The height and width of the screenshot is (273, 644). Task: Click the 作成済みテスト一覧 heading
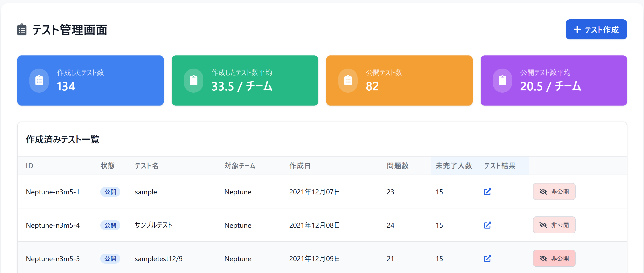pos(62,139)
